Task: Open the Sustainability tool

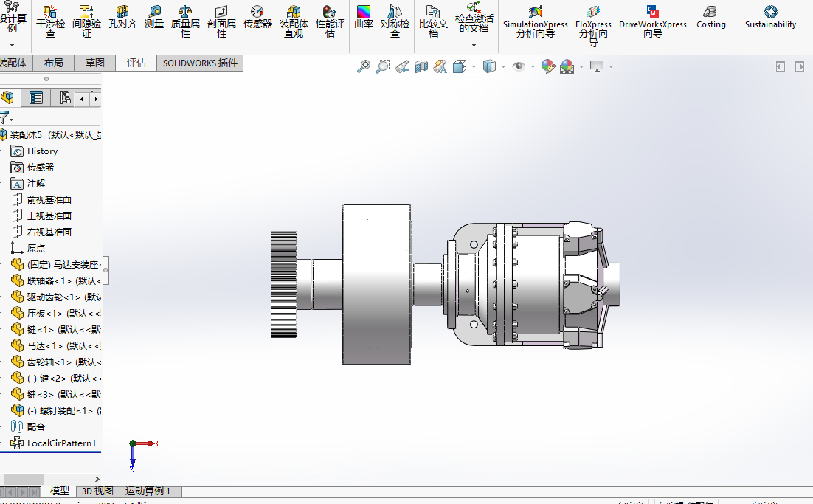Action: [770, 17]
